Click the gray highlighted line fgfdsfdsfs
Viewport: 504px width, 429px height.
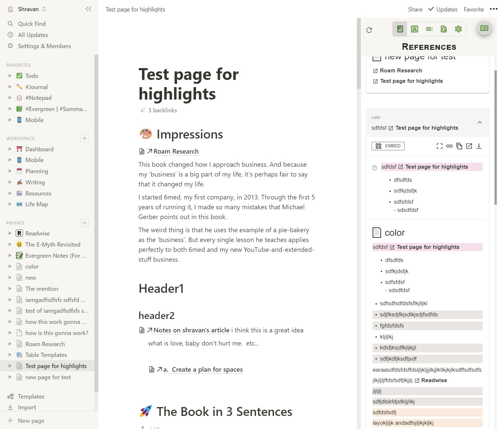[x=427, y=326]
